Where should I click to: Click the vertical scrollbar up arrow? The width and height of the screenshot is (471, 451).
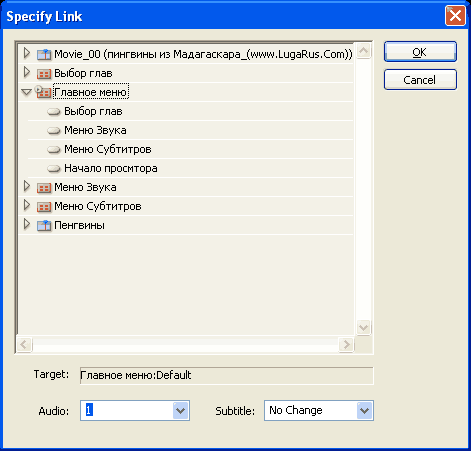363,51
